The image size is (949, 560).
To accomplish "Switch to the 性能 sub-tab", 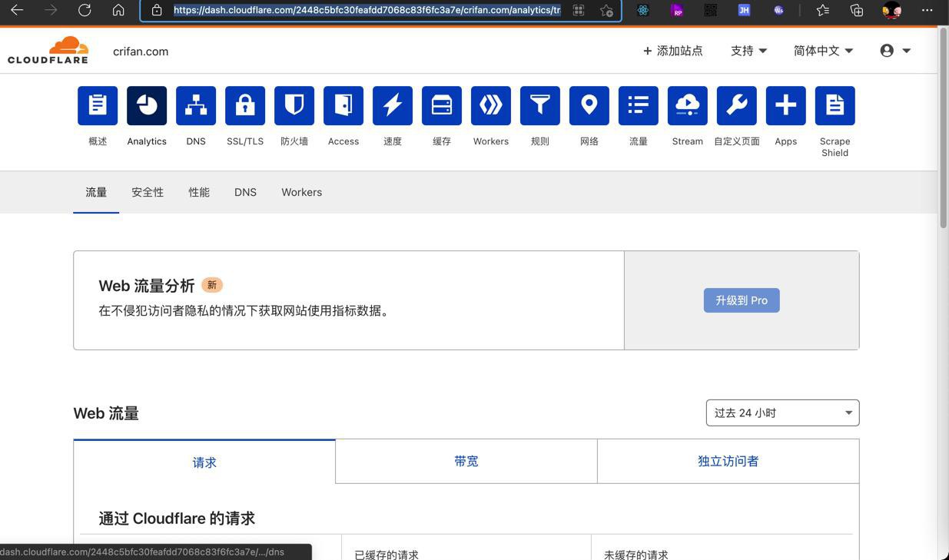I will pyautogui.click(x=199, y=192).
